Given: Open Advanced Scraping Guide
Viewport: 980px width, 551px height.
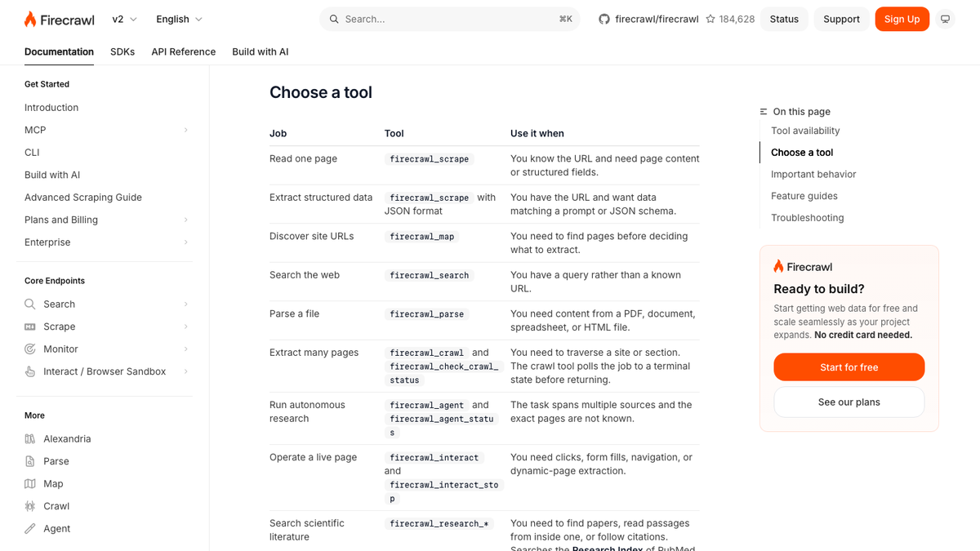Looking at the screenshot, I should 83,198.
